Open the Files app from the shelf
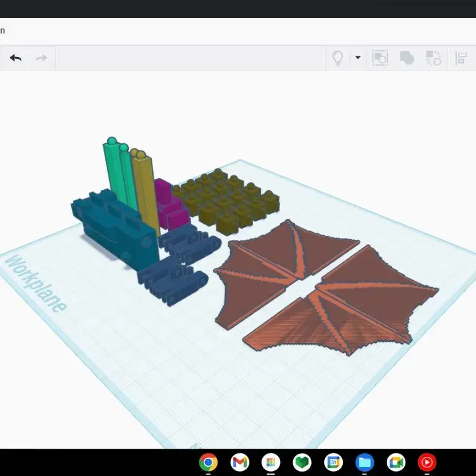 (364, 462)
